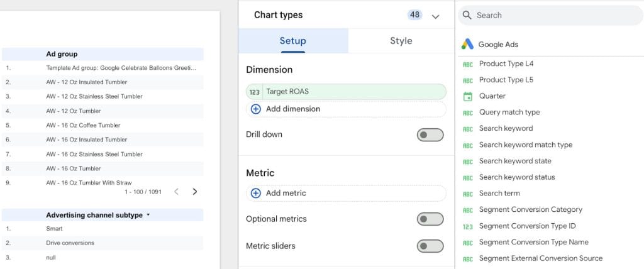This screenshot has height=269, width=644.
Task: Select the Target ROAS dimension chip
Action: point(346,92)
